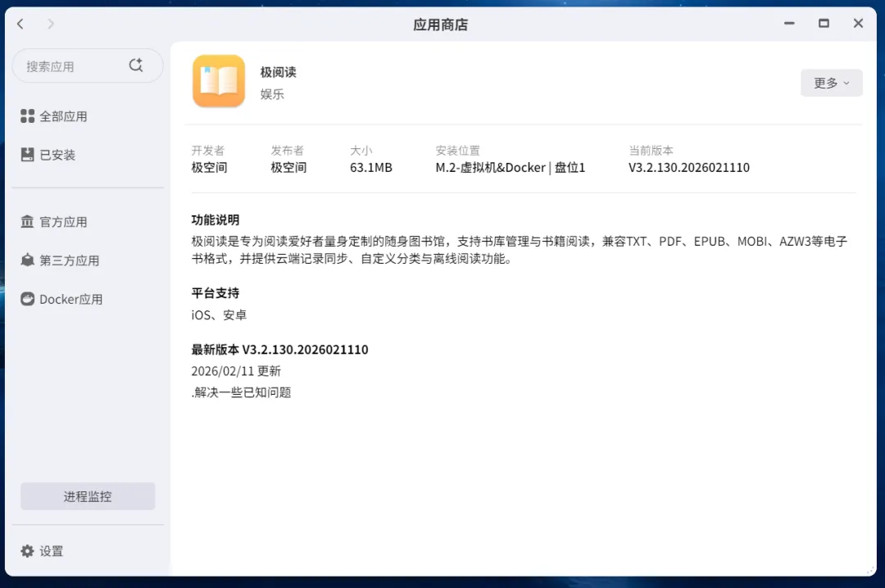
Task: Click the 极阅读 app title
Action: pyautogui.click(x=279, y=72)
